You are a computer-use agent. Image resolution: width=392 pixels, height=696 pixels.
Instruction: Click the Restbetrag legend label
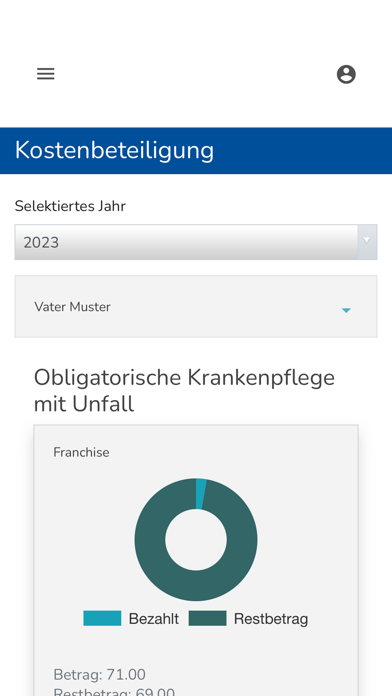click(271, 619)
